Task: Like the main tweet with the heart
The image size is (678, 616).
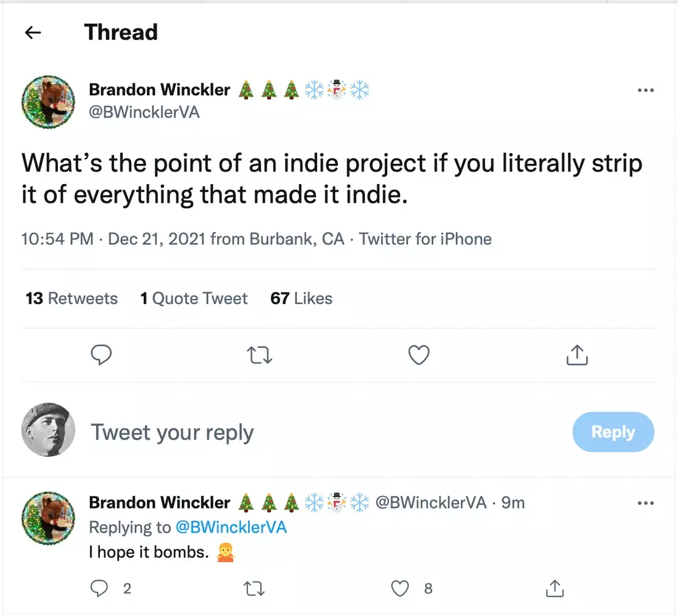Action: [419, 355]
